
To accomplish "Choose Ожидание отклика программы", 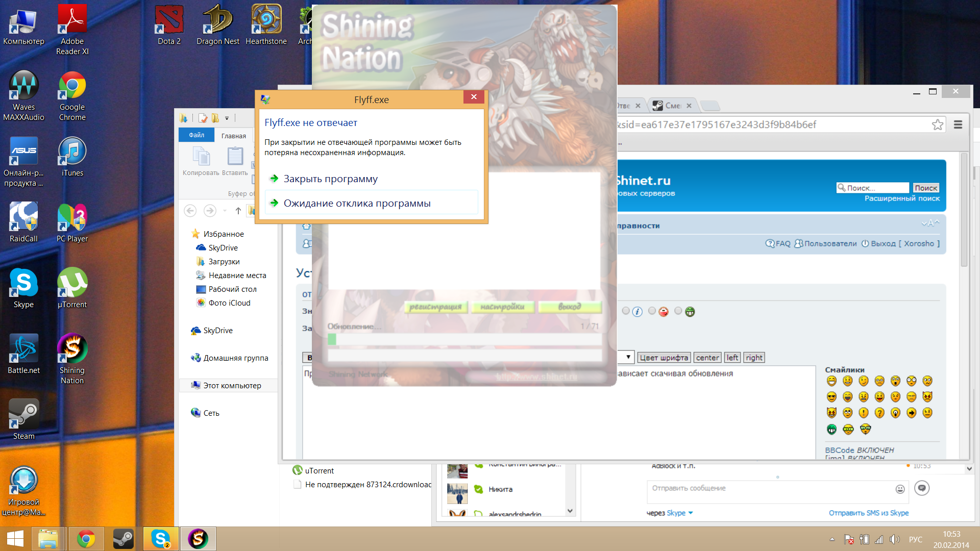I will click(x=371, y=203).
